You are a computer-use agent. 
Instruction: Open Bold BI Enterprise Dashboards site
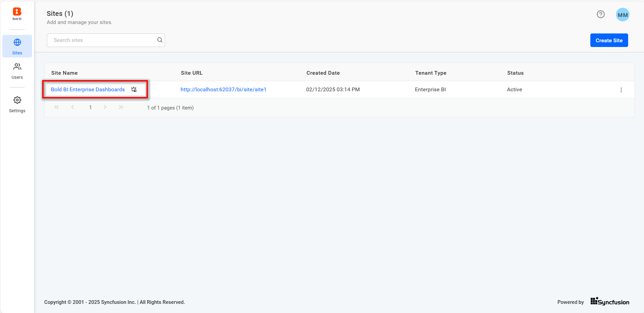[x=88, y=90]
